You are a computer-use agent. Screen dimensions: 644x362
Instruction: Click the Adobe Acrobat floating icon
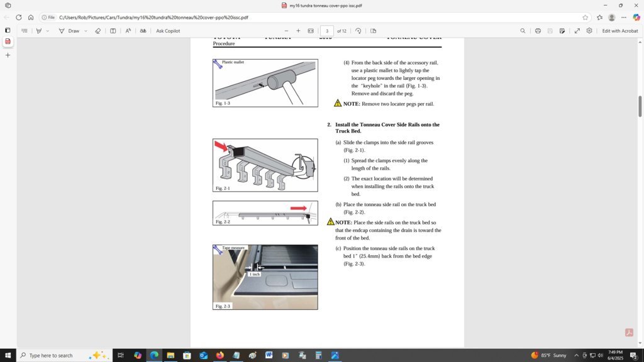coord(629,332)
